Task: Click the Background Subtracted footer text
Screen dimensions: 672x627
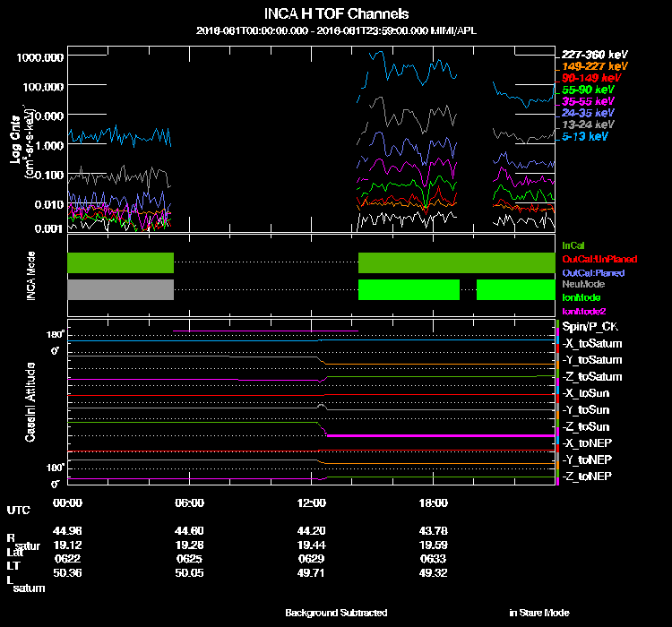Action: (x=336, y=613)
